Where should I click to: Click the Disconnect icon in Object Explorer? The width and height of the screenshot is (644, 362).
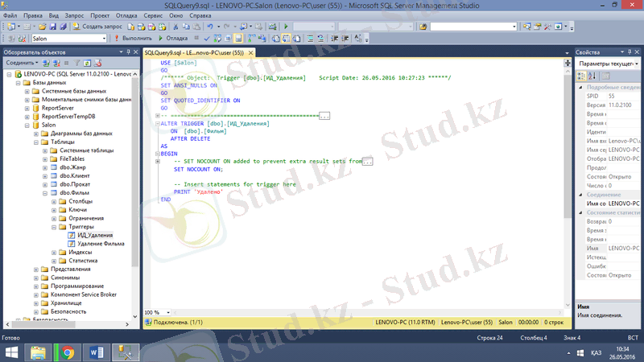pos(56,64)
